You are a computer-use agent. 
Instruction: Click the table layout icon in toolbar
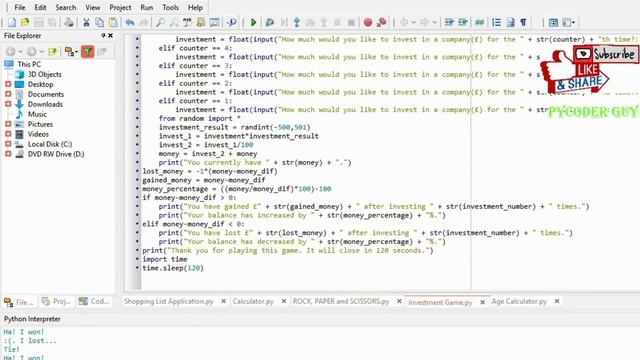(553, 22)
